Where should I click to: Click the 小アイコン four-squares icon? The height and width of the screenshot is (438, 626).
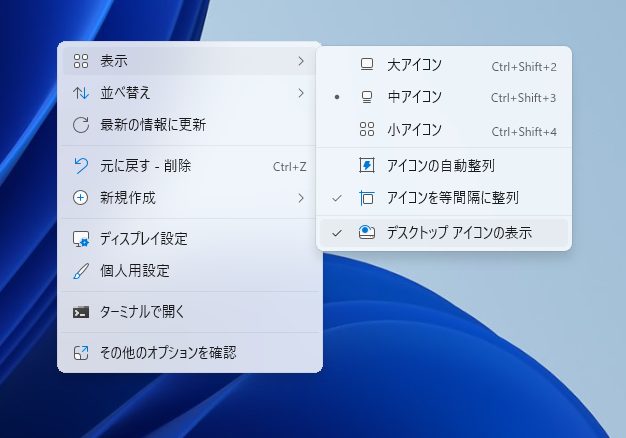(367, 130)
